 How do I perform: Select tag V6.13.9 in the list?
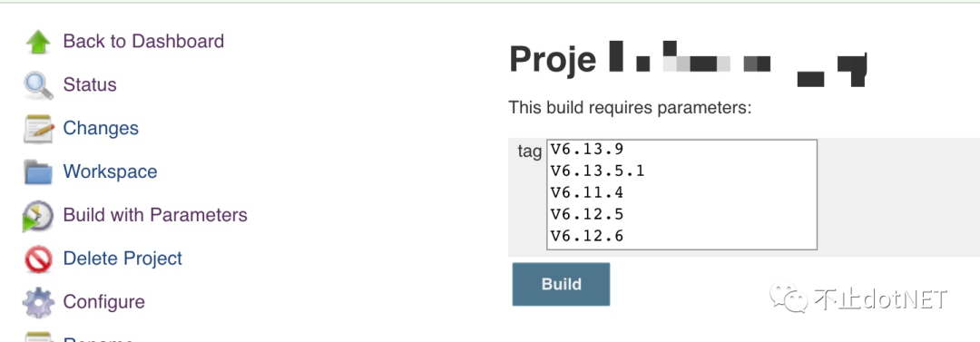coord(681,149)
